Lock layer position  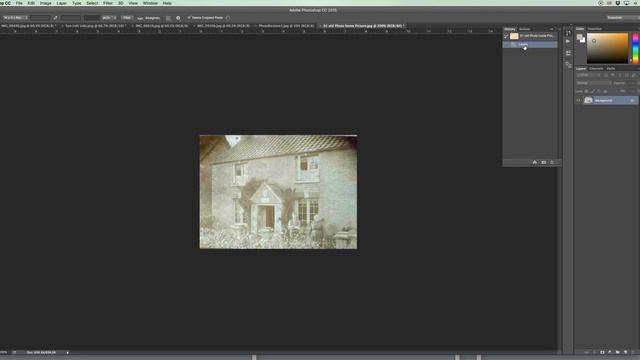(x=599, y=91)
